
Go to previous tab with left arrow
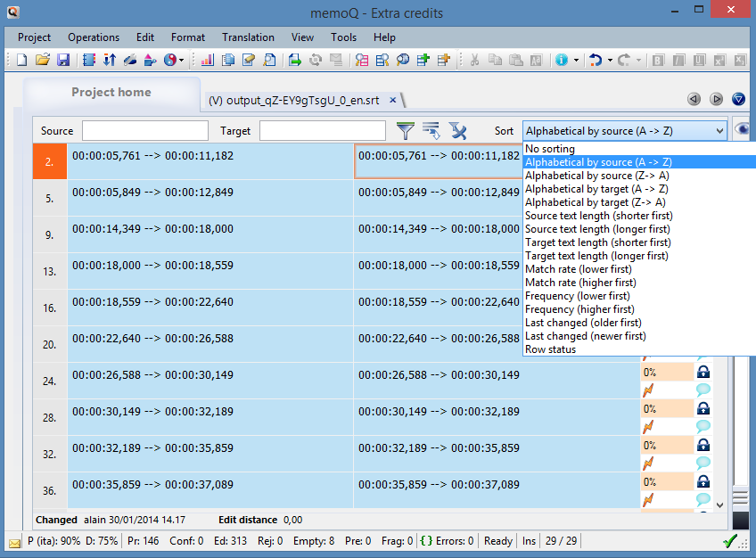tap(694, 99)
